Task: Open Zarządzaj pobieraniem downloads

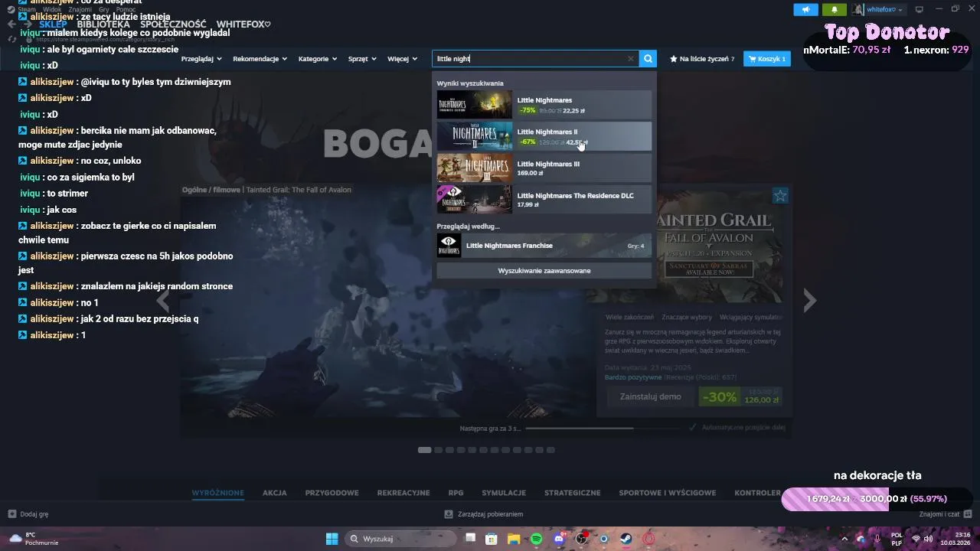Action: pyautogui.click(x=484, y=514)
